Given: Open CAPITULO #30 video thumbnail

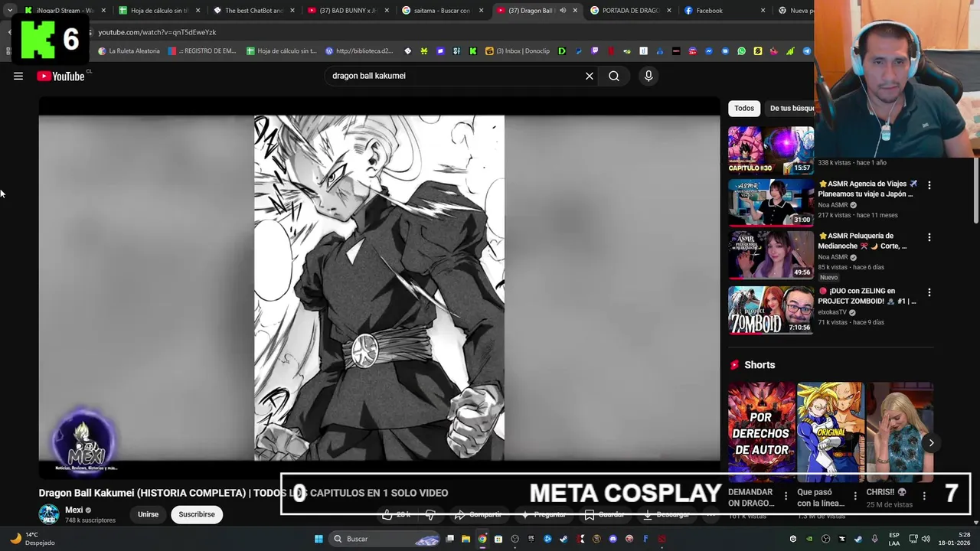Looking at the screenshot, I should [770, 150].
